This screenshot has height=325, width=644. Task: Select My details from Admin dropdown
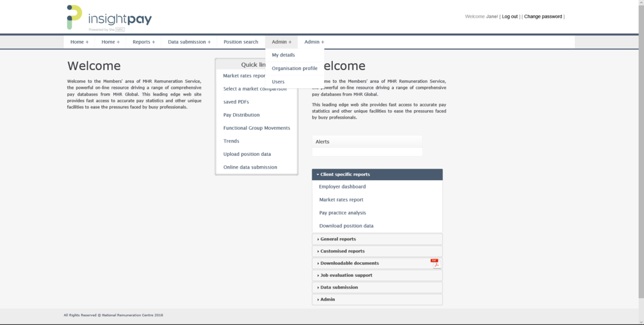click(283, 55)
